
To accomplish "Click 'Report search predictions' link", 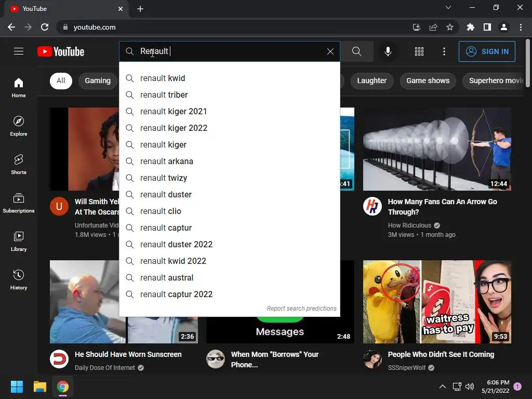I will coord(302,309).
